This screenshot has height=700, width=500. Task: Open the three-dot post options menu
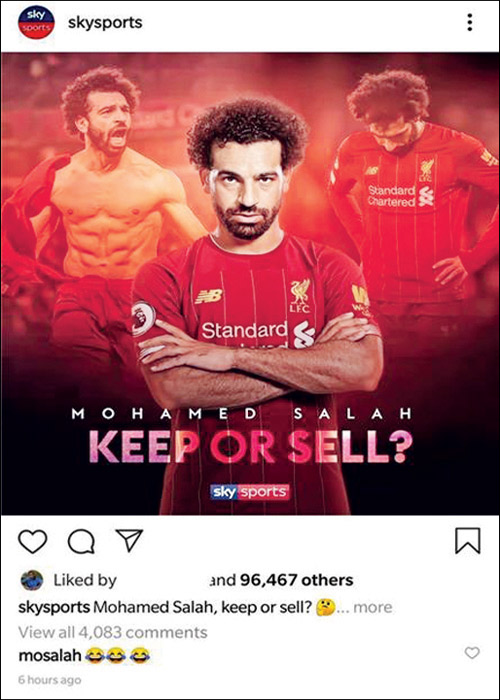[469, 22]
